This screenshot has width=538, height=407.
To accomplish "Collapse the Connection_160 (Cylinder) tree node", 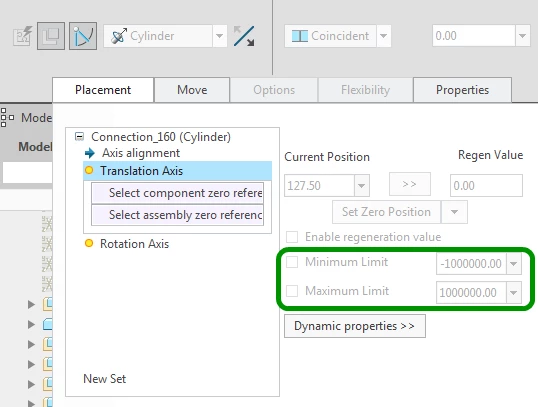I will 79,137.
